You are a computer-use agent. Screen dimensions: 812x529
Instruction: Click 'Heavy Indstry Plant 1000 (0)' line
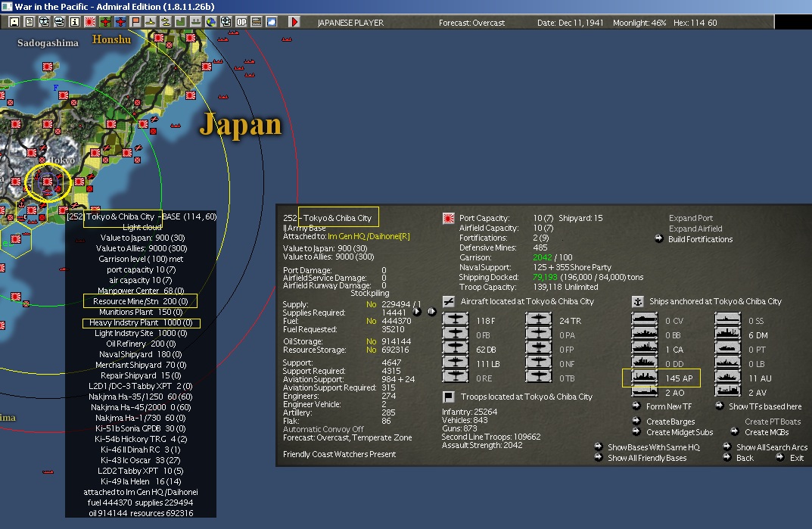(141, 322)
